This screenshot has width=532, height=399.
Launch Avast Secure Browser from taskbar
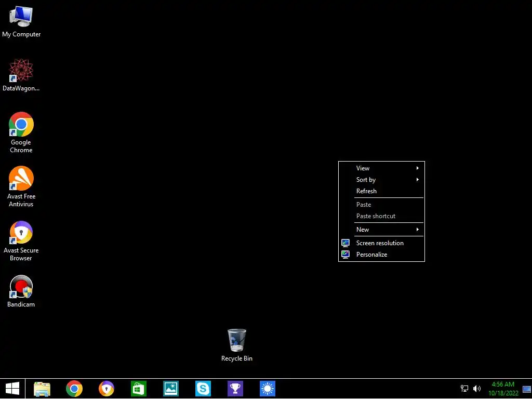107,389
